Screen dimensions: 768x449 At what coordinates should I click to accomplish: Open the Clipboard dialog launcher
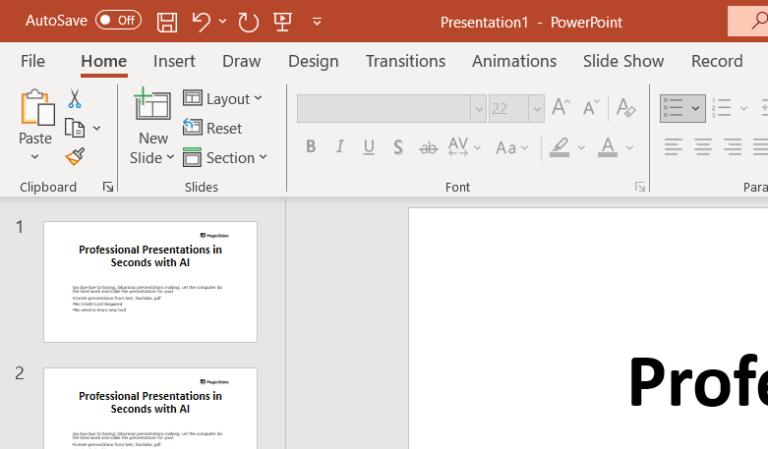click(108, 187)
